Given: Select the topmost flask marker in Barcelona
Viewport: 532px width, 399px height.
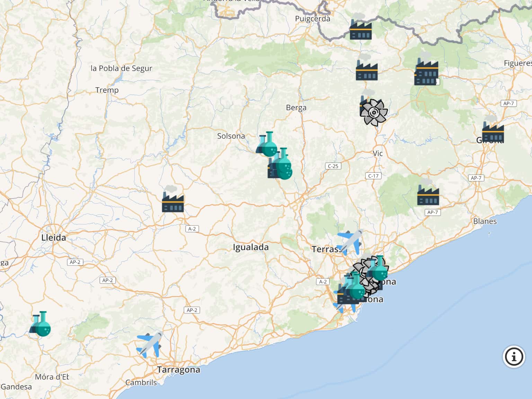Looking at the screenshot, I should (379, 269).
